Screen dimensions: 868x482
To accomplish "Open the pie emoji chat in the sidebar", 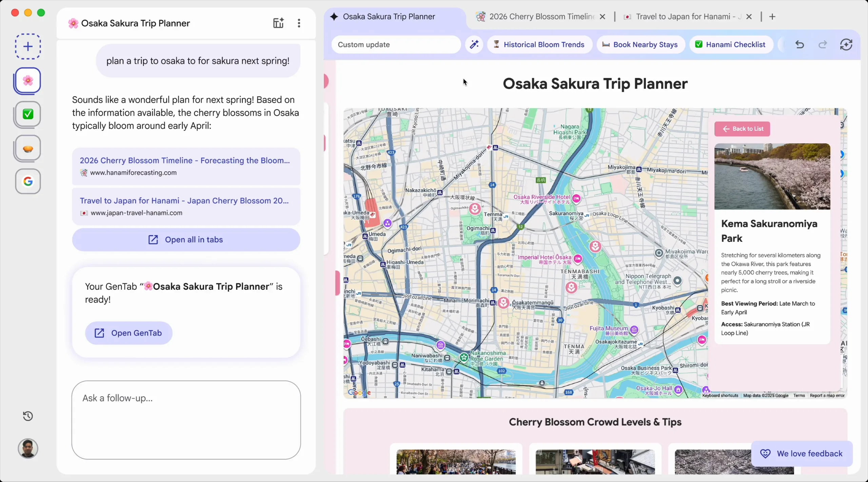I will pyautogui.click(x=27, y=148).
